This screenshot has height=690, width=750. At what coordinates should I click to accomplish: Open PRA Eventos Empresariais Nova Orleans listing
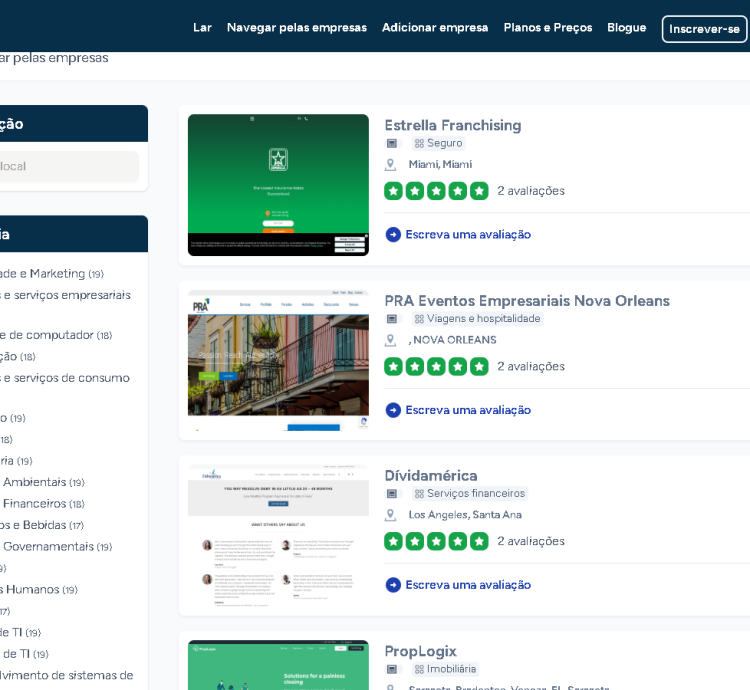pos(526,301)
